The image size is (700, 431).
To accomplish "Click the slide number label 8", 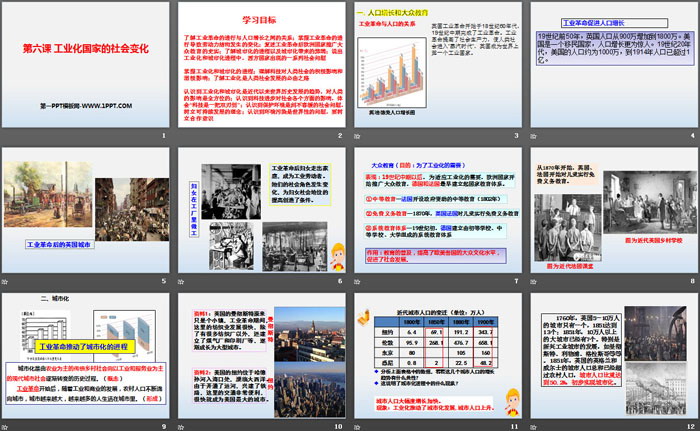I will (x=692, y=281).
